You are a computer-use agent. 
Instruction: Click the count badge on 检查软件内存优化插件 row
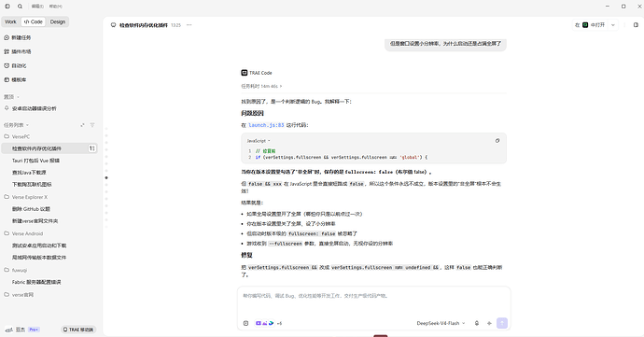pos(92,148)
